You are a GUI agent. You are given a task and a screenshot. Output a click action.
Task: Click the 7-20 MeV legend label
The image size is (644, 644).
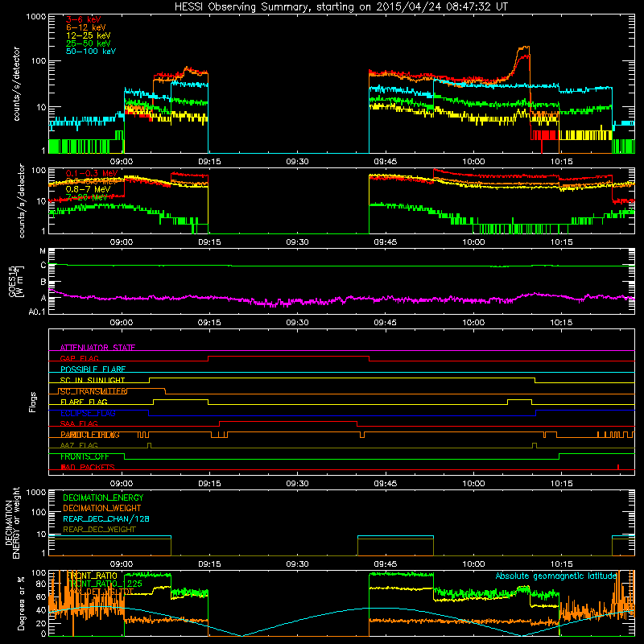click(86, 197)
